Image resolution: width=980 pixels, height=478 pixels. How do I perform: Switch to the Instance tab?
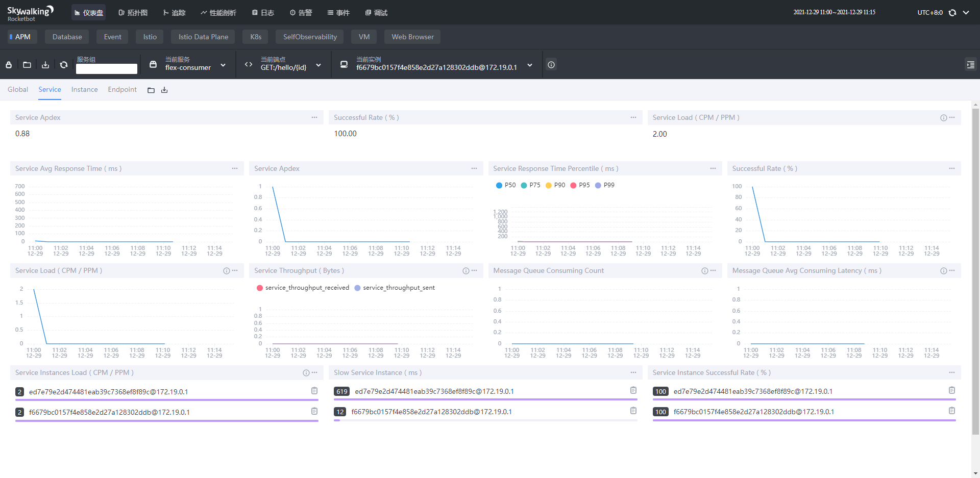click(x=84, y=89)
